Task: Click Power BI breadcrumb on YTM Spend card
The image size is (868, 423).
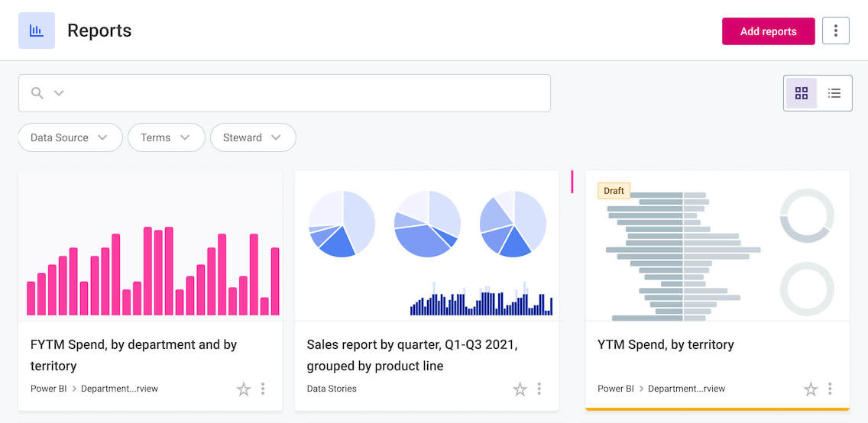Action: coord(616,389)
